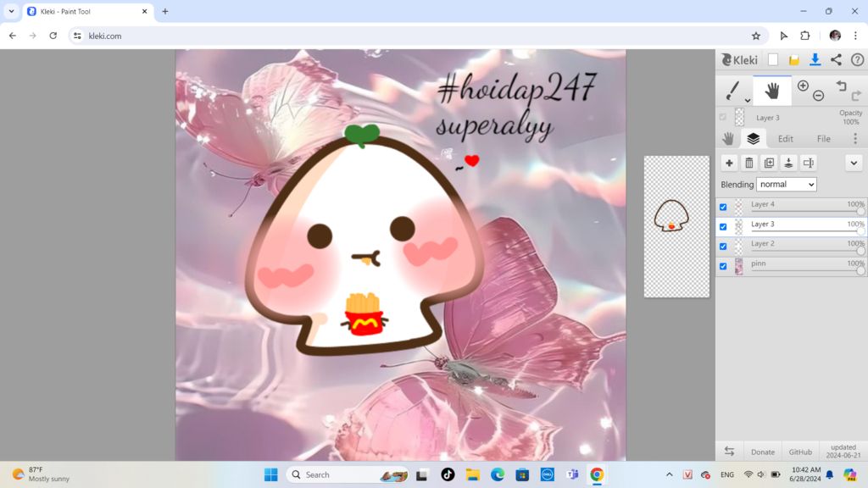Open TikTok from taskbar

(448, 474)
